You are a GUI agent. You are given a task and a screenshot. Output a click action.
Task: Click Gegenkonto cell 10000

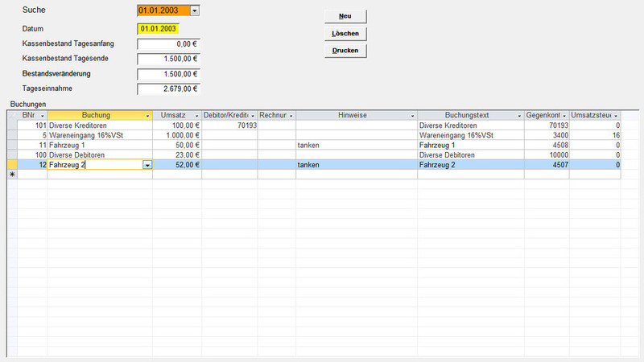click(547, 155)
